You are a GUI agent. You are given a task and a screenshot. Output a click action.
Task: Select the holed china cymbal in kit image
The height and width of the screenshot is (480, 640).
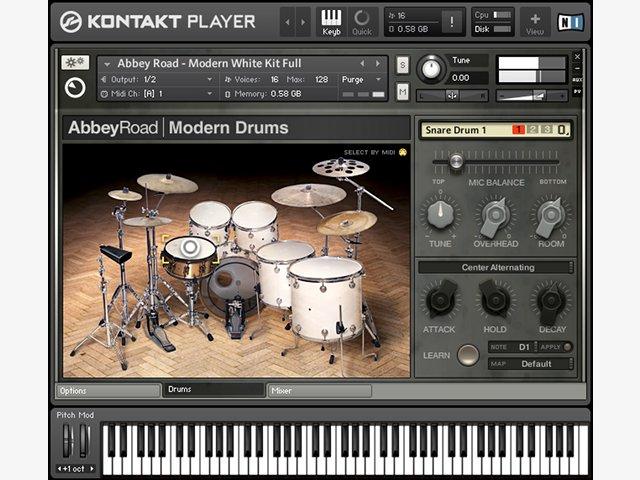(x=341, y=167)
